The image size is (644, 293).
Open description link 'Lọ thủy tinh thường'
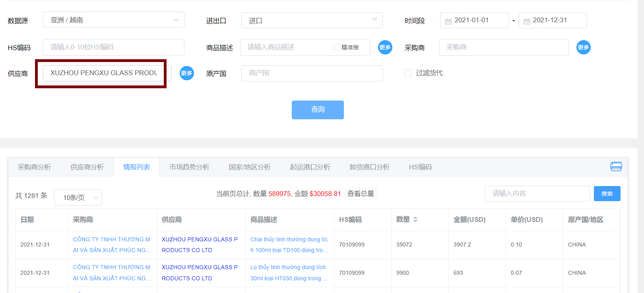[289, 273]
